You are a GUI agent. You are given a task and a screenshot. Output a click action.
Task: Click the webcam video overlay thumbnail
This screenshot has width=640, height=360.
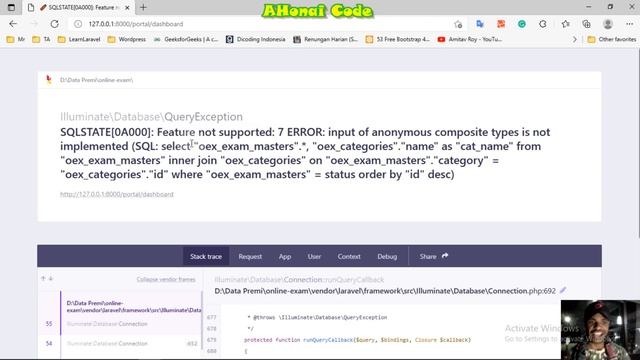click(600, 329)
